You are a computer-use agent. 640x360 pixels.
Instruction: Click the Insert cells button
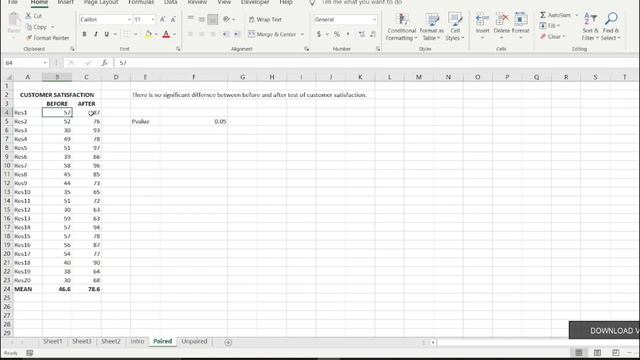(x=482, y=26)
